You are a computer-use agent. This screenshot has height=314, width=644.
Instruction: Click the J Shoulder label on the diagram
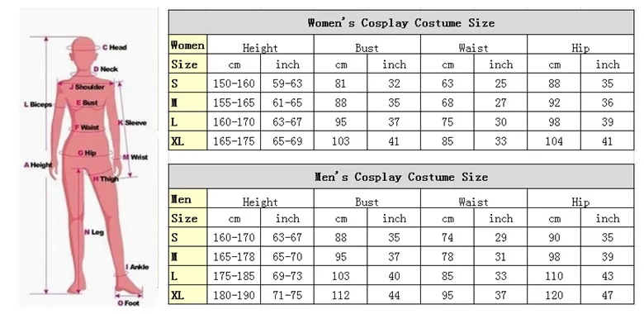(87, 87)
